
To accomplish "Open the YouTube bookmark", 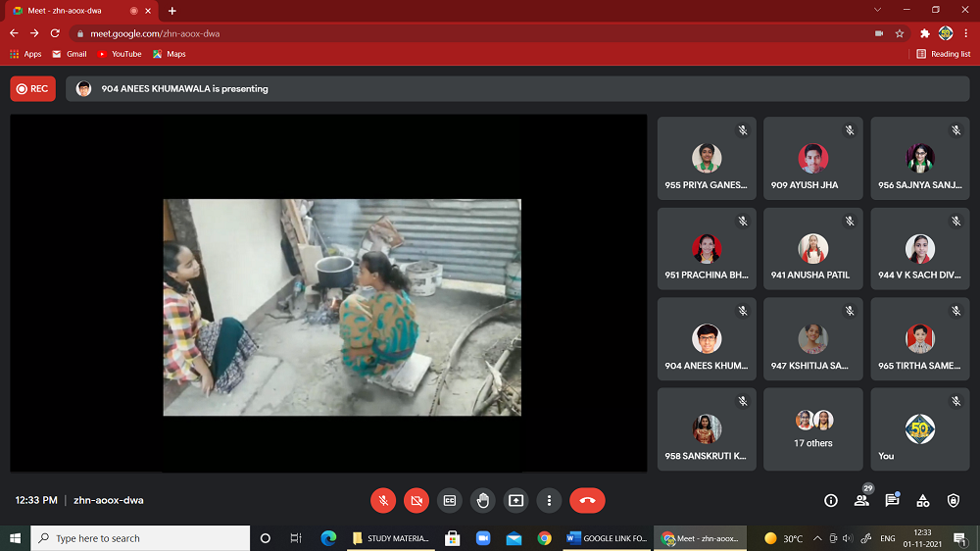I will click(119, 54).
